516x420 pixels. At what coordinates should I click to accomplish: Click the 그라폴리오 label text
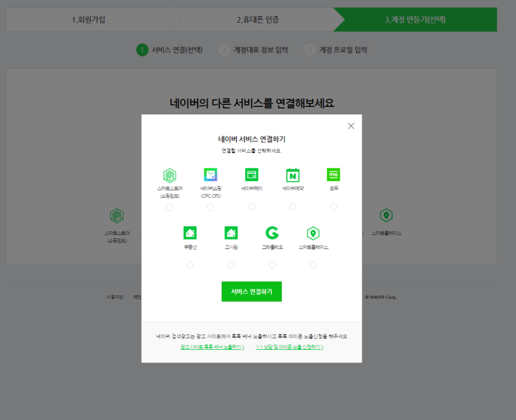[x=272, y=247]
